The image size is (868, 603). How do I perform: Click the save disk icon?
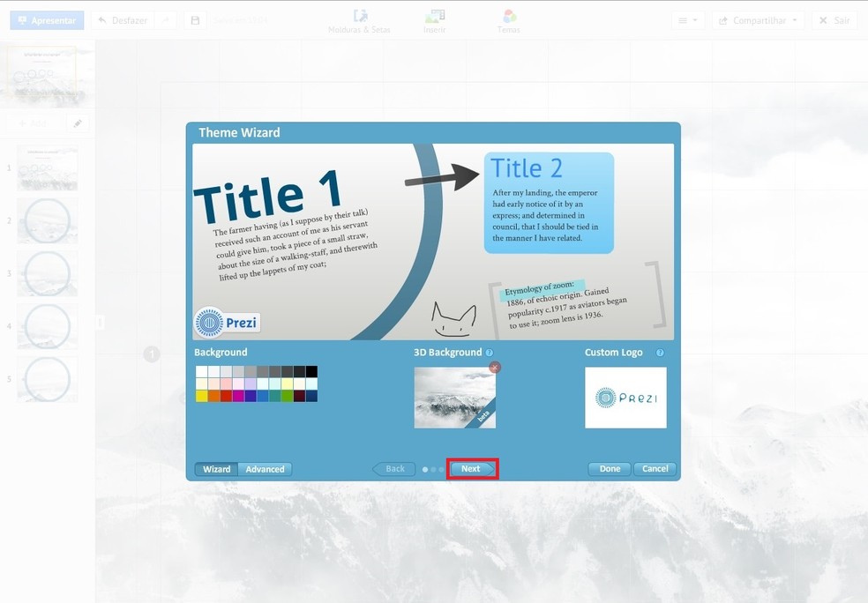point(195,20)
